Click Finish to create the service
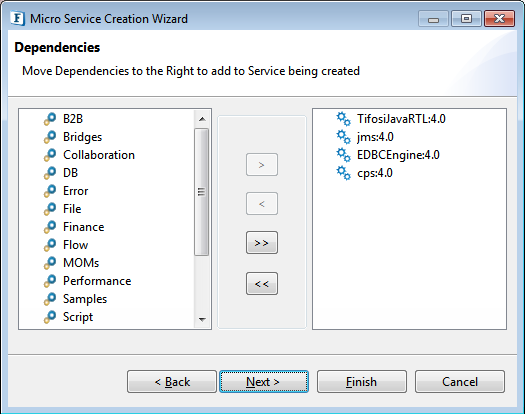The width and height of the screenshot is (525, 414). (x=362, y=382)
